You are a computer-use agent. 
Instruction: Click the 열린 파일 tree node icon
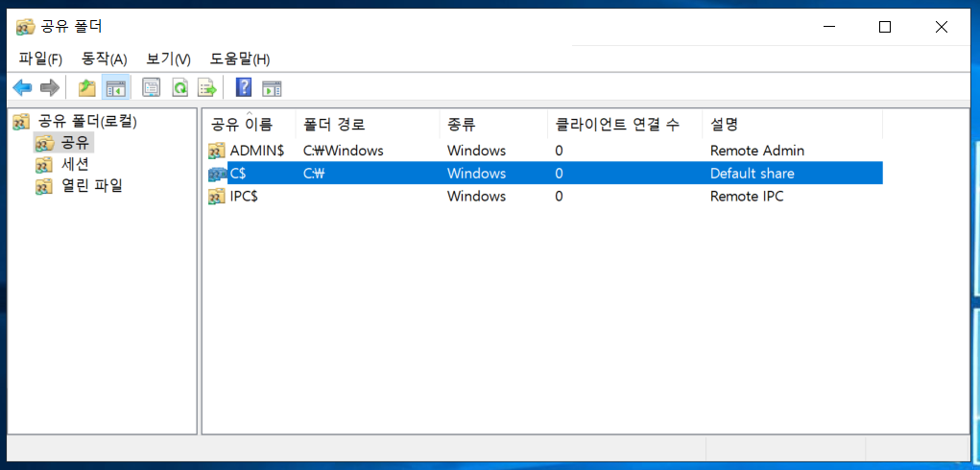click(x=44, y=187)
